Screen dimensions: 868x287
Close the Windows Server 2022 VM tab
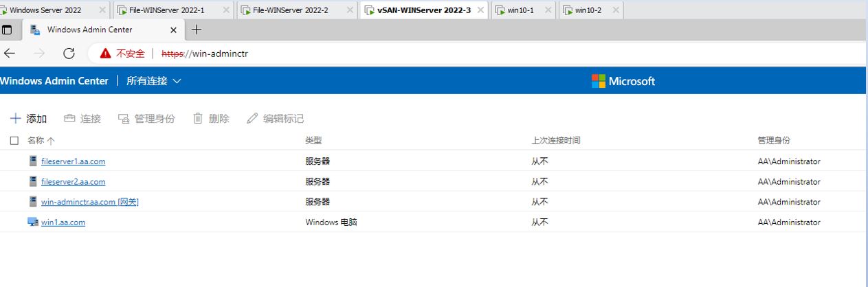(x=102, y=10)
